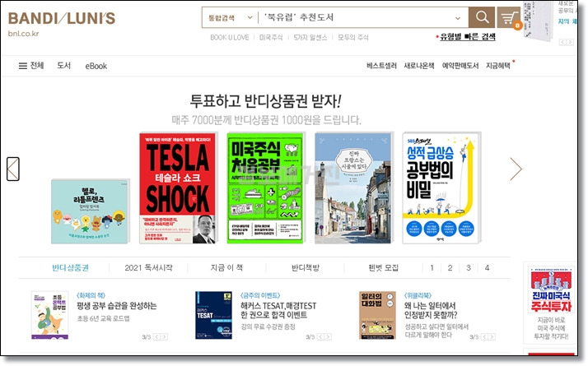Click 평생 공부 습관을 완성하는 title
588x366 pixels.
pyautogui.click(x=117, y=306)
